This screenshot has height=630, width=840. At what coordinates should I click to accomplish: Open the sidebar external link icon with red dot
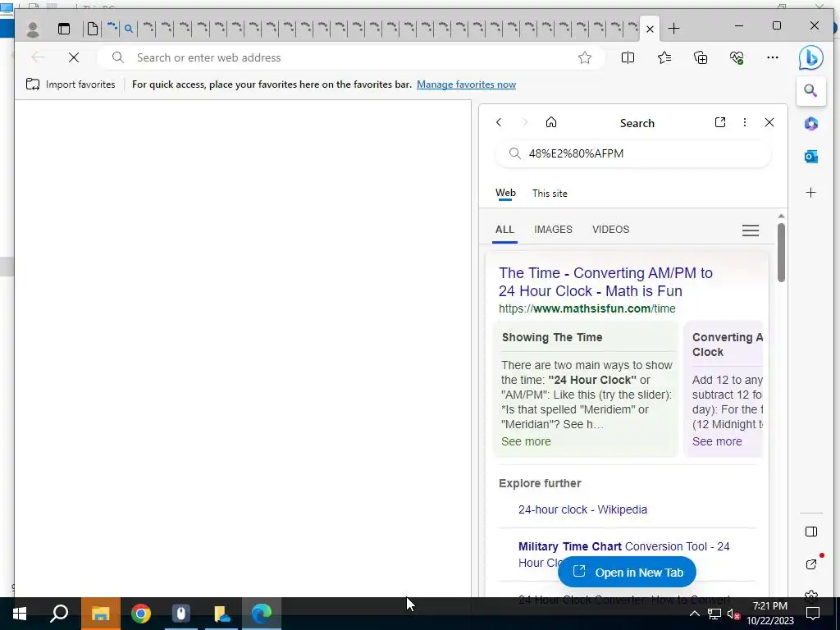[x=811, y=564]
